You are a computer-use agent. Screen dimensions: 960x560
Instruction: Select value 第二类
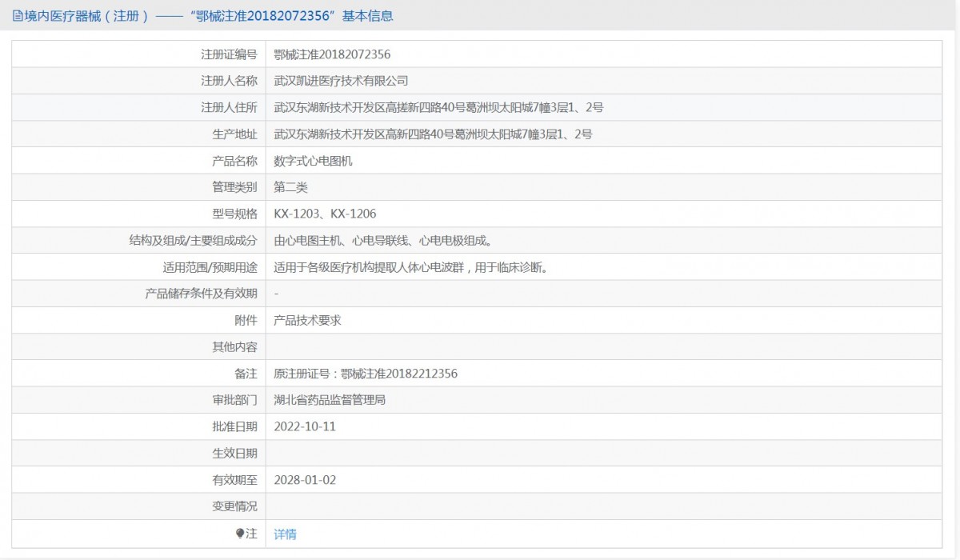pyautogui.click(x=290, y=187)
